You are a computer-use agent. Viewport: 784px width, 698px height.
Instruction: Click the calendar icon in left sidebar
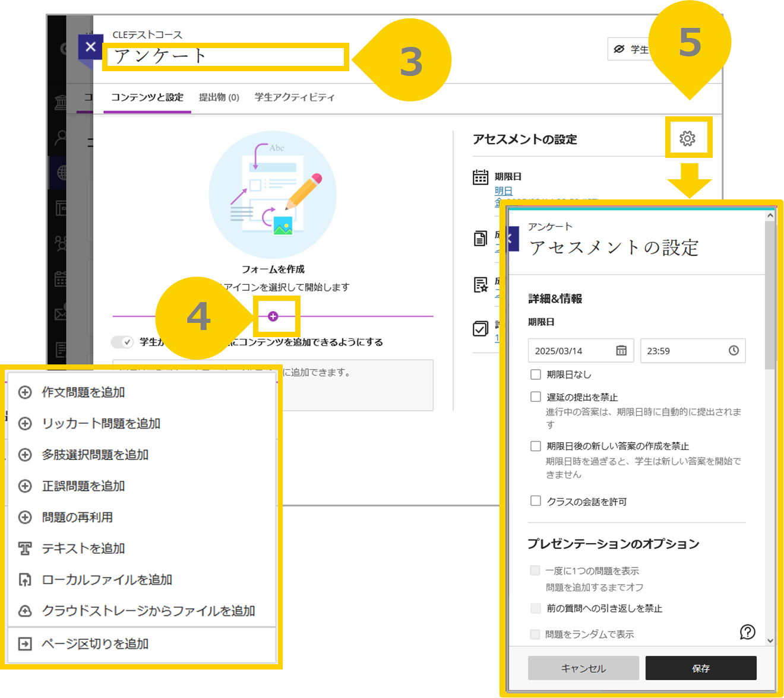60,278
